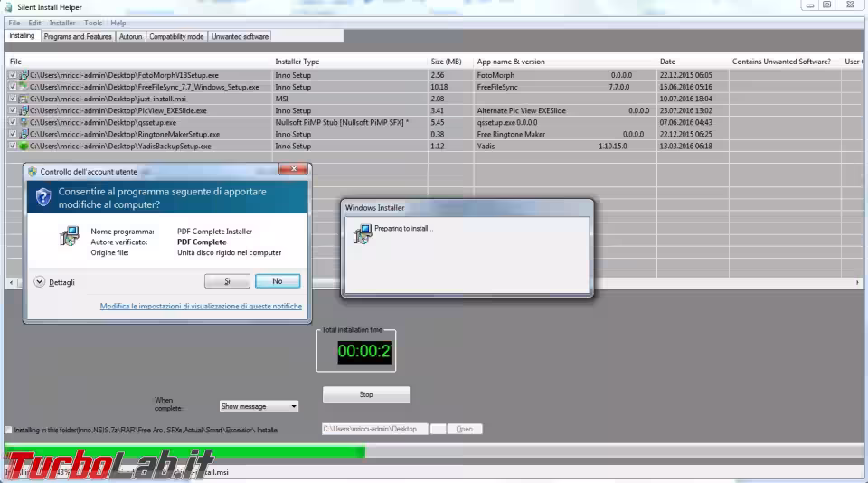Screen dimensions: 868x483
Task: Select the Free Ringtone Maker app name cell
Action: (x=511, y=134)
